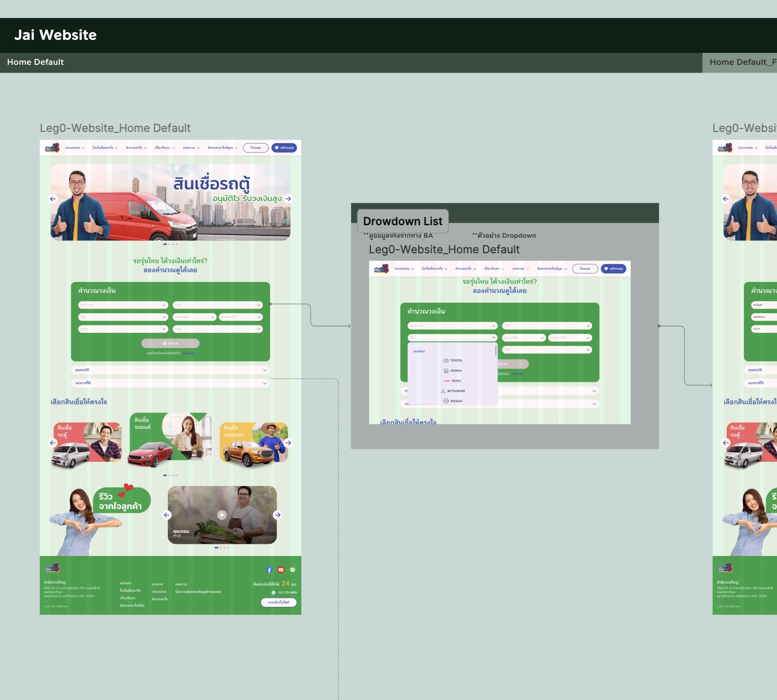Click the blue heart สมัครเลย button in left frame
Viewport: 777px width, 700px height.
(x=284, y=148)
